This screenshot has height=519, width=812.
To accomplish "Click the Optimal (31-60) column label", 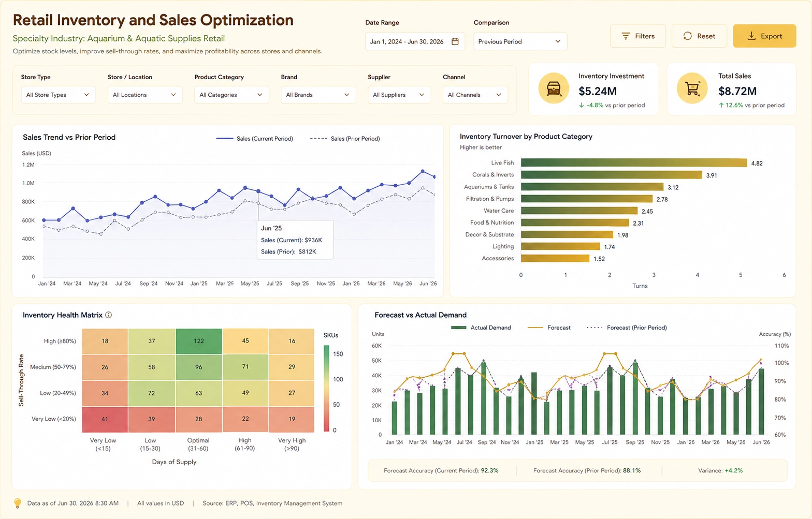I will coord(198,444).
